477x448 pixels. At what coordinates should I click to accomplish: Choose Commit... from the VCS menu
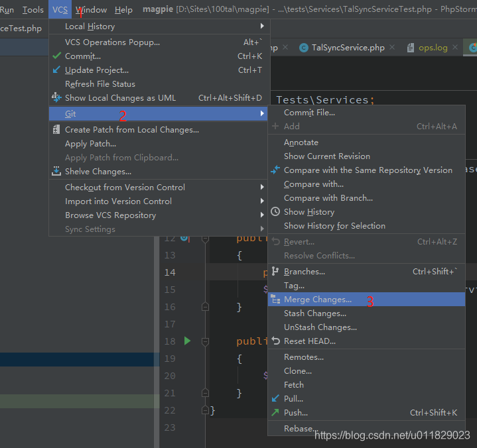point(158,56)
